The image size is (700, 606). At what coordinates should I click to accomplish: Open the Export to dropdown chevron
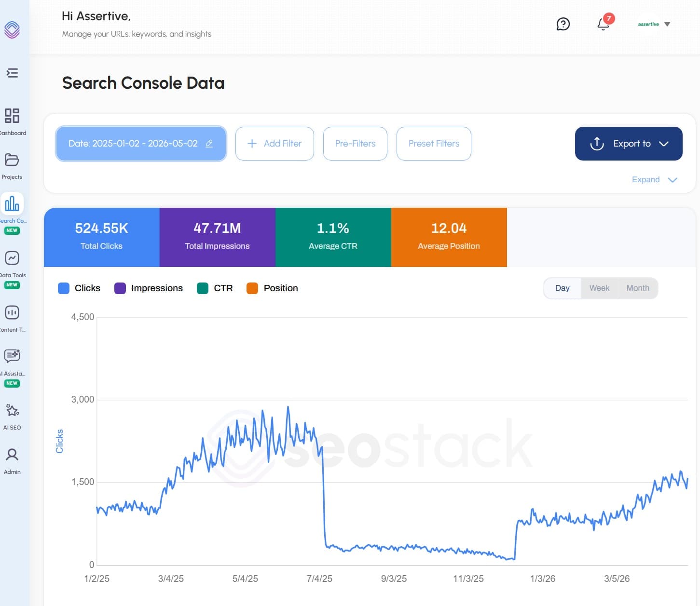point(664,144)
